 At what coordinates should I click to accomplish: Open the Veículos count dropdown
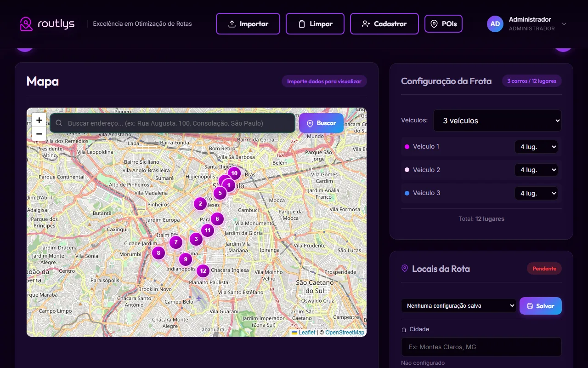coord(498,121)
